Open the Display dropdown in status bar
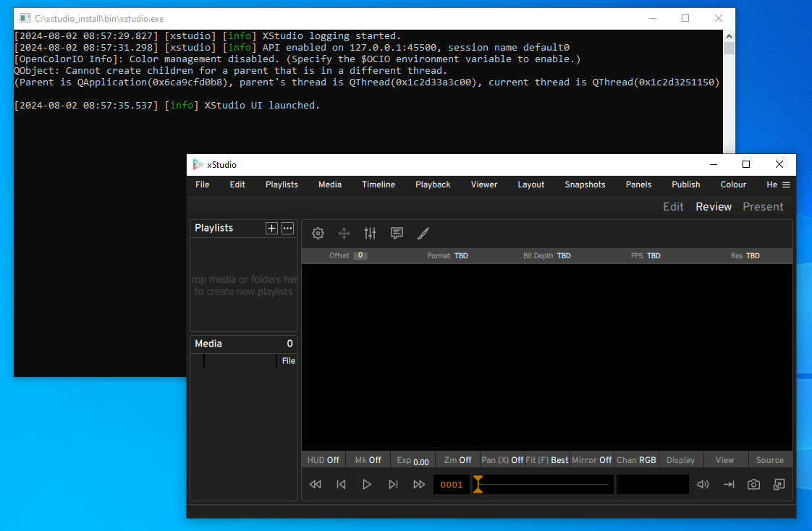This screenshot has width=812, height=531. 680,459
